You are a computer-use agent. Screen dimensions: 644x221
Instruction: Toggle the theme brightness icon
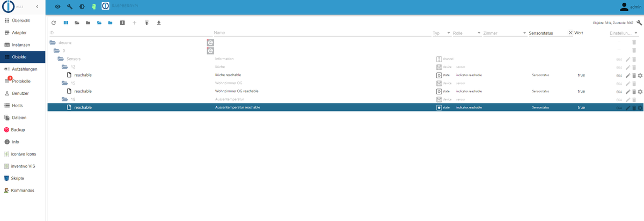(x=82, y=7)
